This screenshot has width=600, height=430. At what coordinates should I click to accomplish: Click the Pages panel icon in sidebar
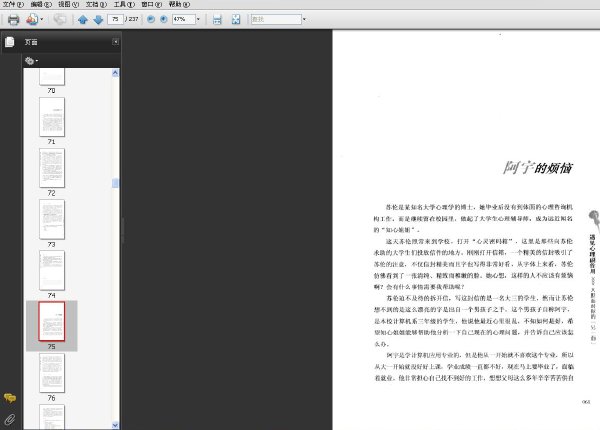pyautogui.click(x=10, y=42)
